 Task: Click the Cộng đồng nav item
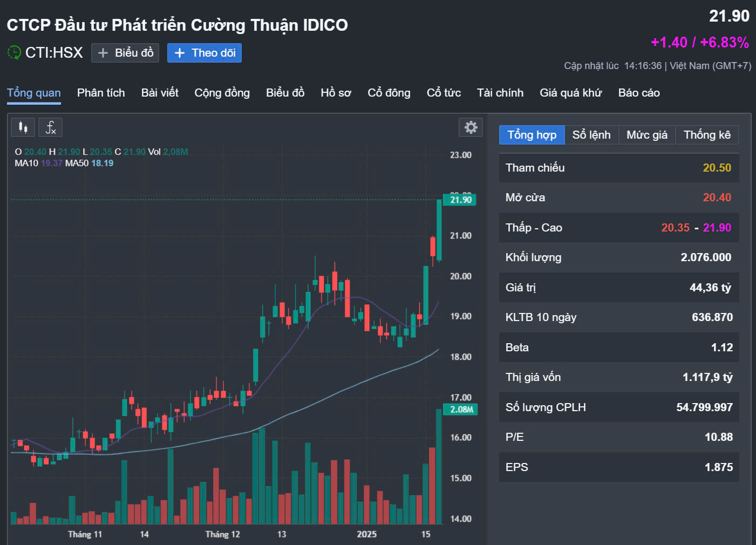pos(222,93)
